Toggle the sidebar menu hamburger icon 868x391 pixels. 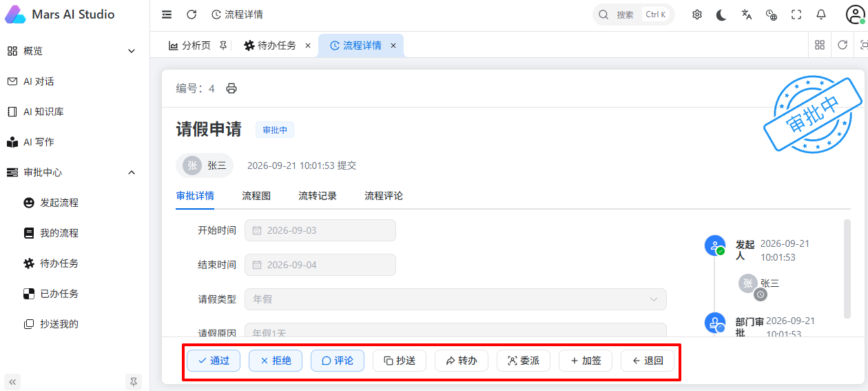167,14
